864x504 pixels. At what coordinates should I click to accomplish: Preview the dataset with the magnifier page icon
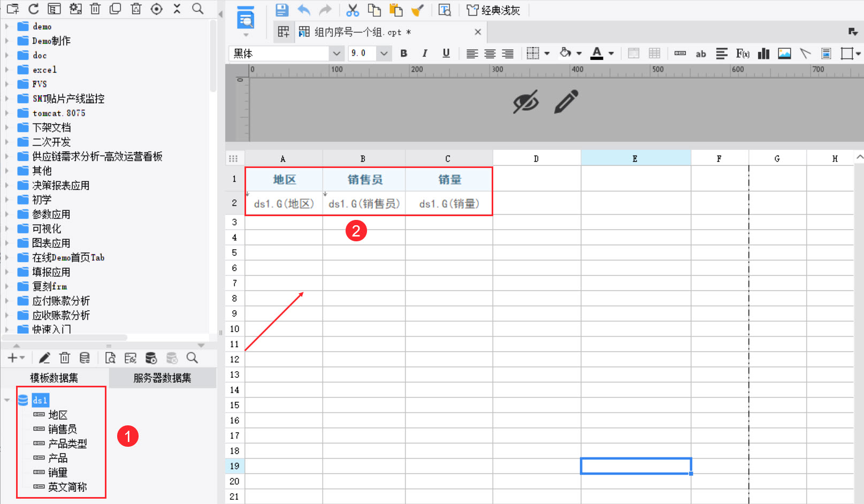110,358
